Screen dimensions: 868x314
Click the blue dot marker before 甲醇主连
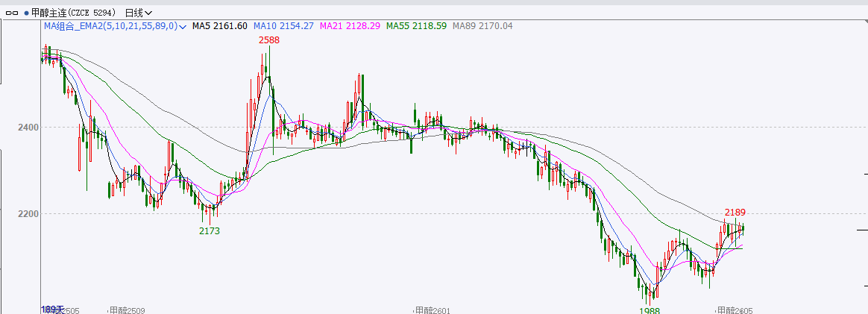click(x=26, y=13)
